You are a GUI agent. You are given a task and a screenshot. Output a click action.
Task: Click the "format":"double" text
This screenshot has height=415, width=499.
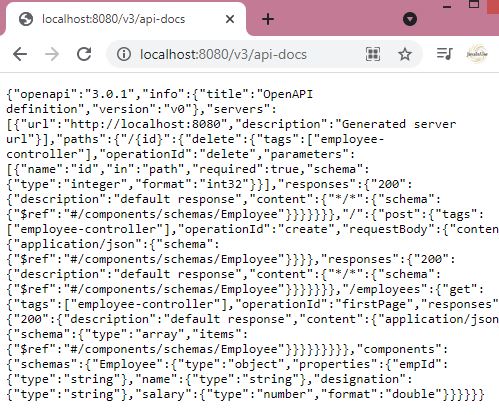pyautogui.click(x=382, y=394)
